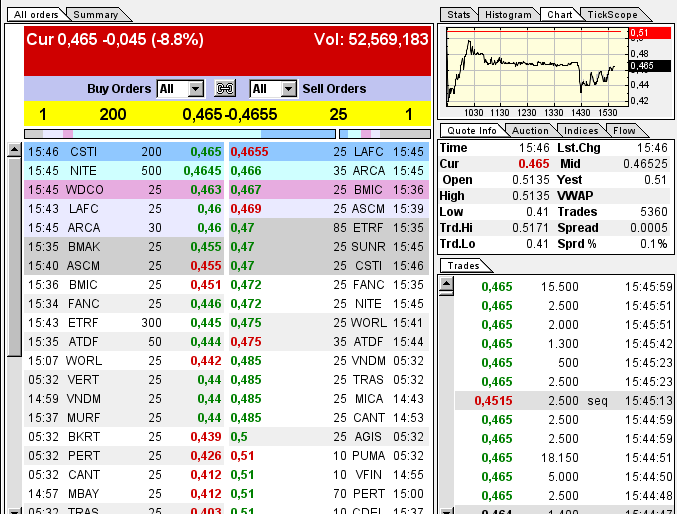Click the Trades count value 5360
The image size is (678, 514).
654,212
